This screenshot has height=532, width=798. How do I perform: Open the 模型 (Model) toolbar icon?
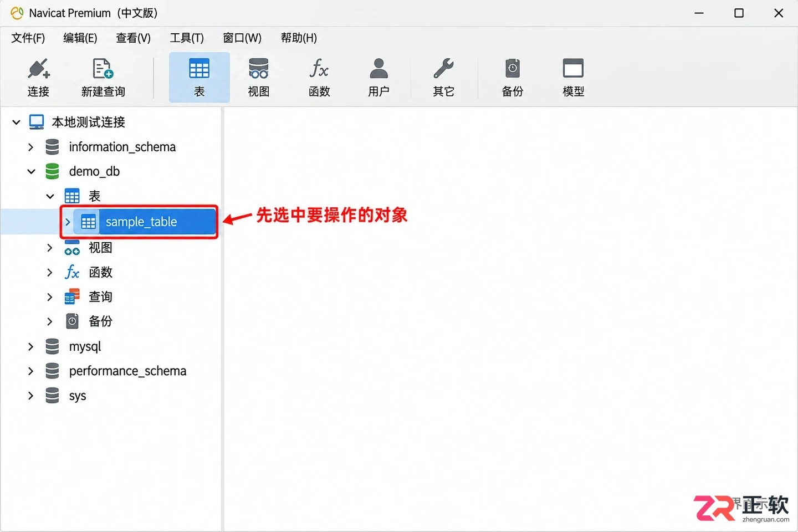(x=573, y=78)
